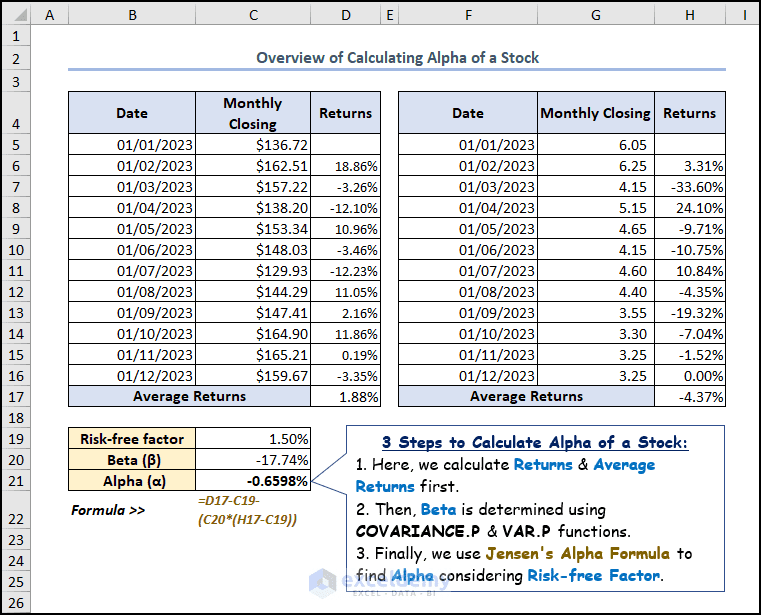Click the title 'Overview of Calculating Alpha of a Stock'
The image size is (761, 615).
point(397,58)
